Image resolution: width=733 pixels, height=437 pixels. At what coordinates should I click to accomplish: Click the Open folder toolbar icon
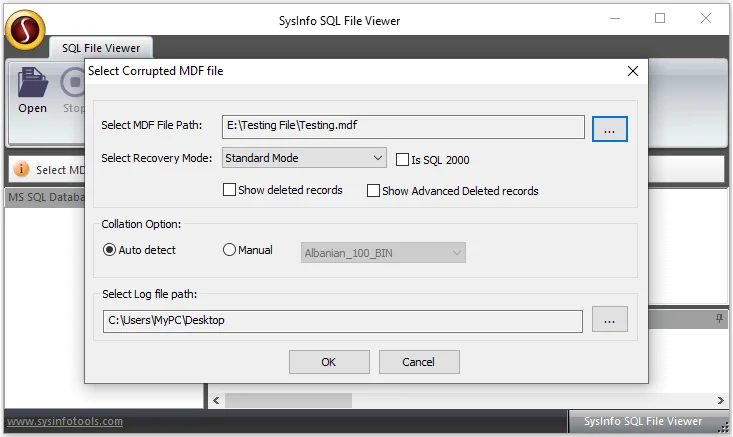[x=32, y=85]
